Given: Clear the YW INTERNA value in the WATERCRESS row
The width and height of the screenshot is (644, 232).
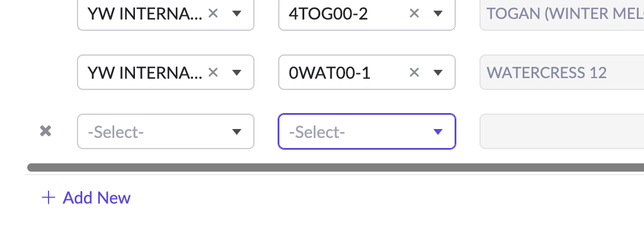Looking at the screenshot, I should (x=212, y=73).
